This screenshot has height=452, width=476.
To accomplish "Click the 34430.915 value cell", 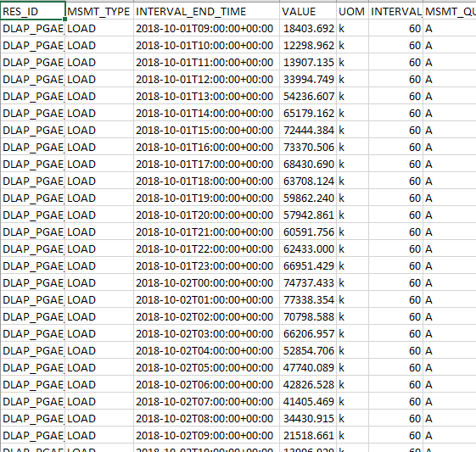I will point(308,418).
